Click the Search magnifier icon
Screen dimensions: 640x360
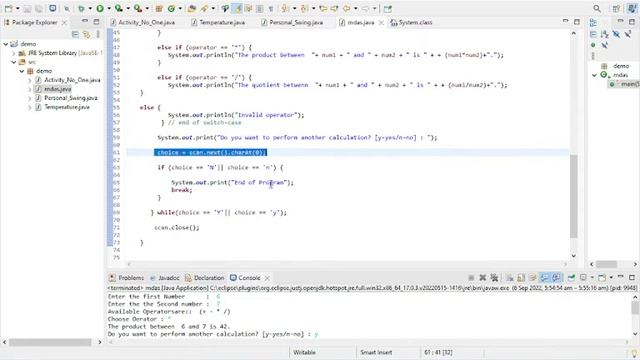tap(597, 9)
